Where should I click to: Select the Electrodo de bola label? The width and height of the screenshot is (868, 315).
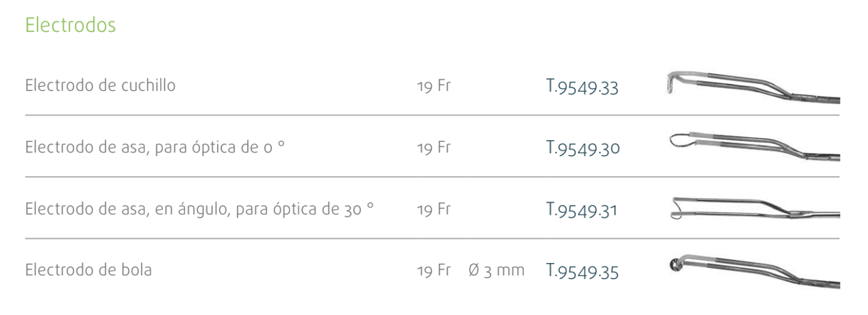[x=88, y=272]
